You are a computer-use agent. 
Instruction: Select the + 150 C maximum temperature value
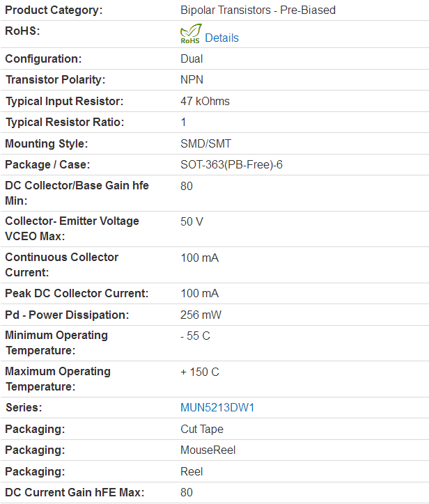(x=200, y=372)
